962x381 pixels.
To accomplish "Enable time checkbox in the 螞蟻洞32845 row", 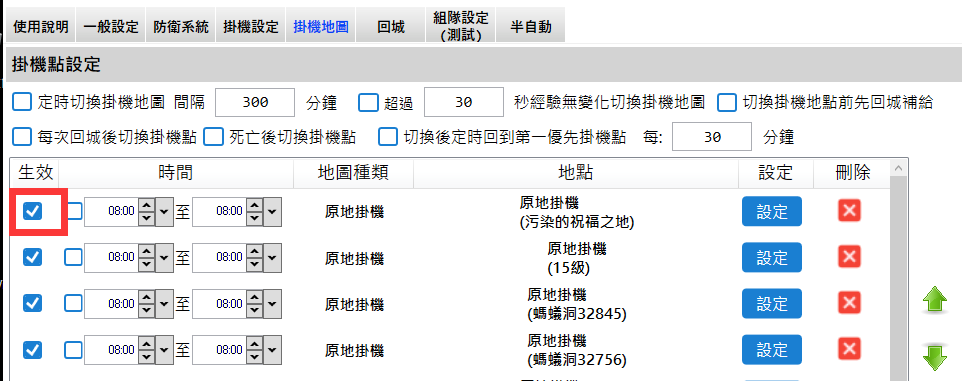I will [74, 303].
